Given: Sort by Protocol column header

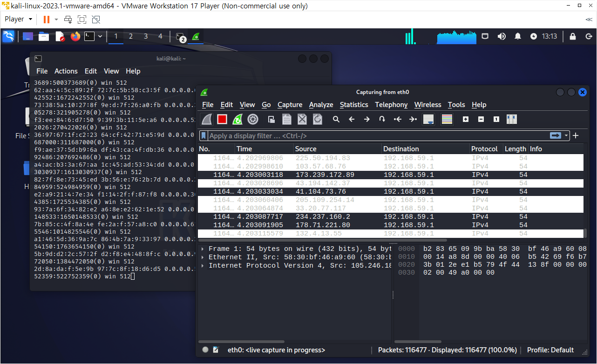Looking at the screenshot, I should [486, 149].
